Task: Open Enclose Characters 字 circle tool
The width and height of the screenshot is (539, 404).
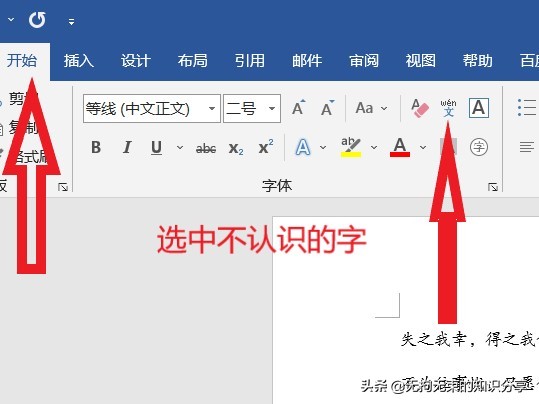Action: pos(479,148)
